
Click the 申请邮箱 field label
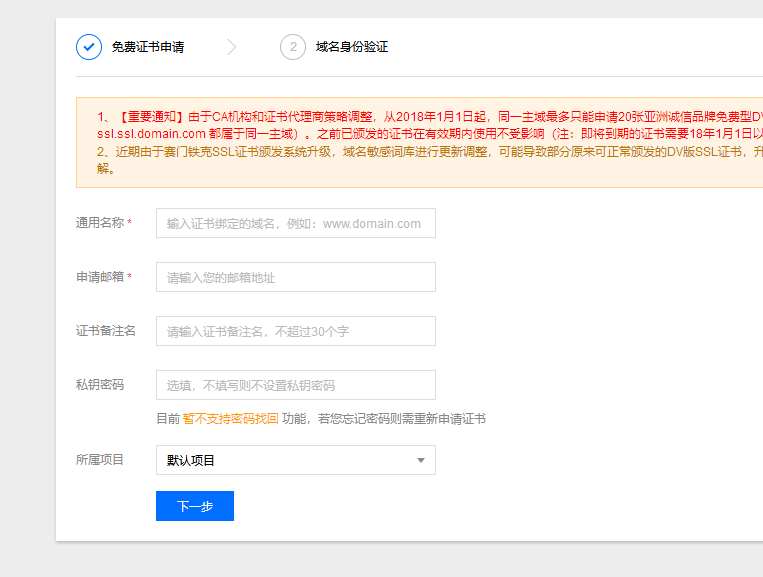coord(100,277)
